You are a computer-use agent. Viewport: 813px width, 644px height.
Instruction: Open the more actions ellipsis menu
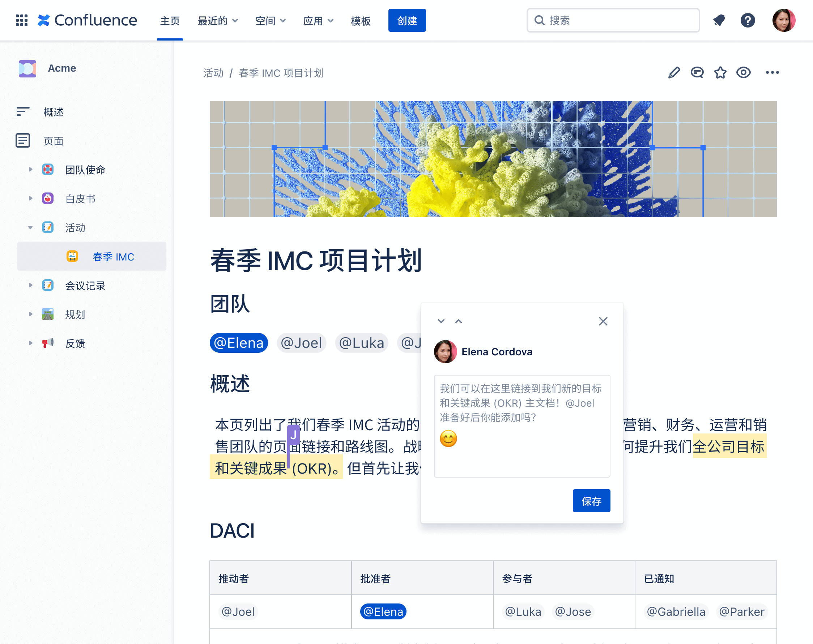772,72
